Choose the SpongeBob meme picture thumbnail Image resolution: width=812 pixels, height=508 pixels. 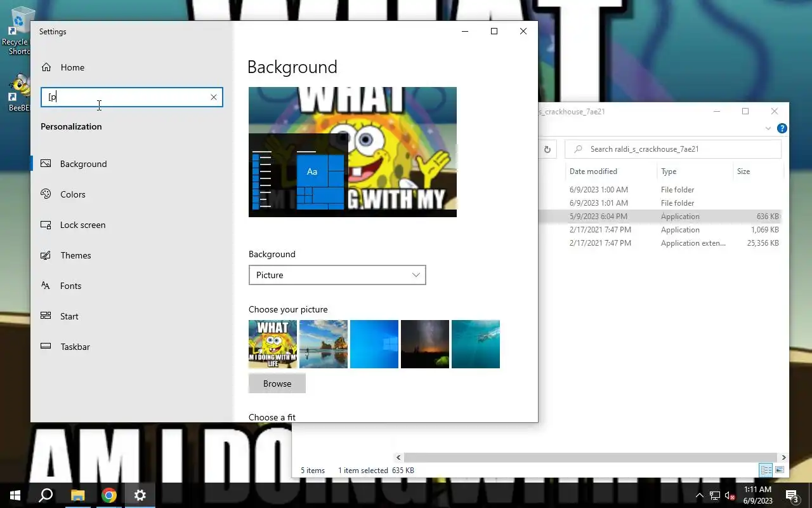point(273,344)
